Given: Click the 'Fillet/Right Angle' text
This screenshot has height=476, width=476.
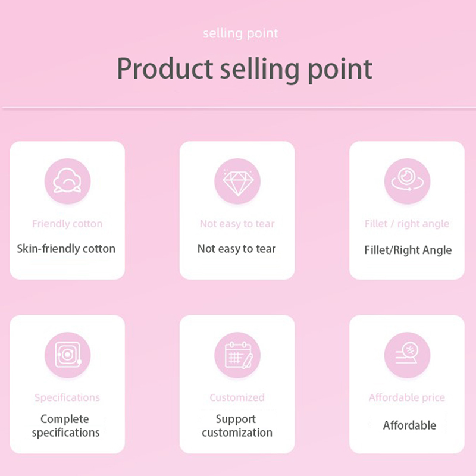Looking at the screenshot, I should [x=408, y=250].
